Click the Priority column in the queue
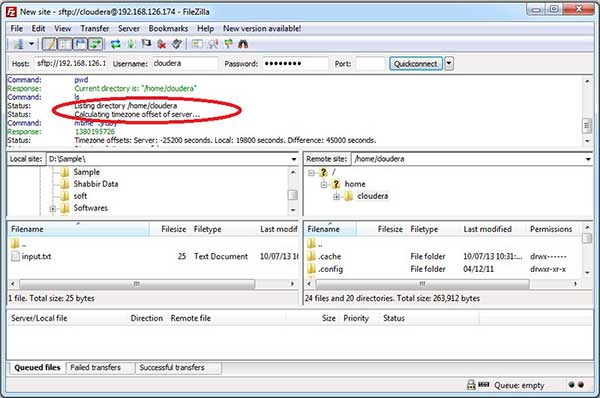600x398 pixels. click(x=356, y=318)
